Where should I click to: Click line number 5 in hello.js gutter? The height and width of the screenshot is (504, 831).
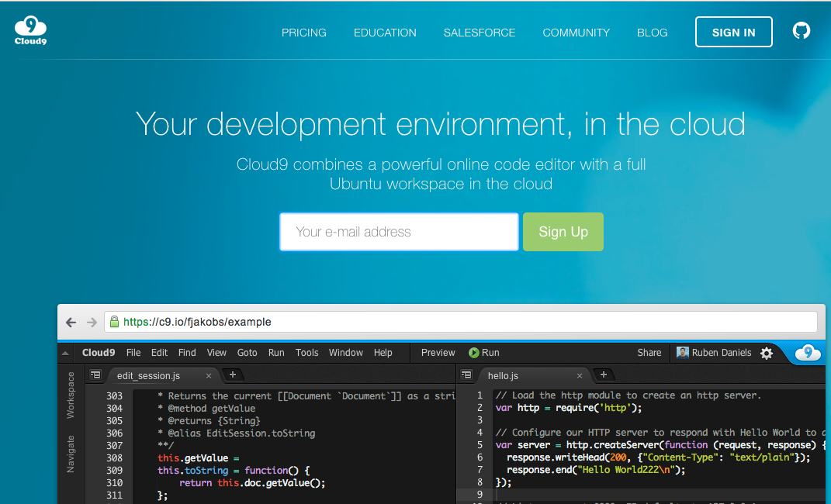[480, 445]
